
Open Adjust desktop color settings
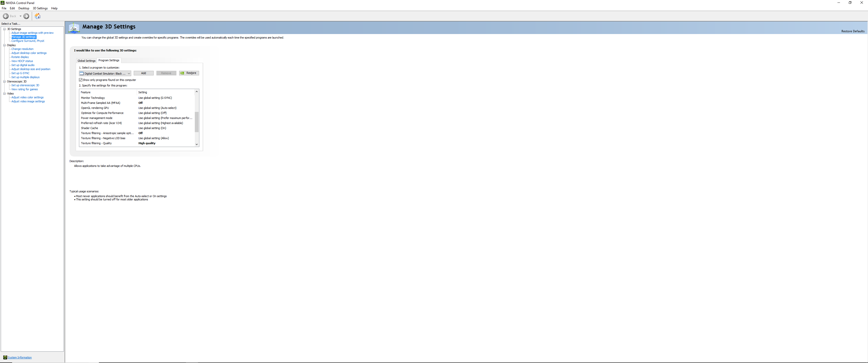point(29,53)
